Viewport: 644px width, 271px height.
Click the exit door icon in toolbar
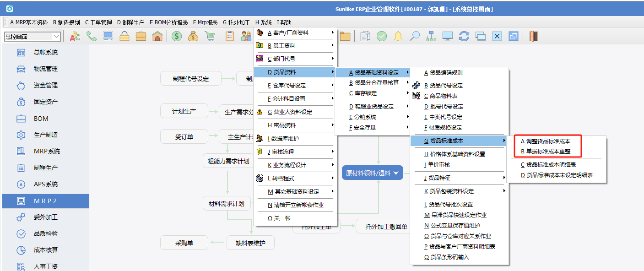533,36
